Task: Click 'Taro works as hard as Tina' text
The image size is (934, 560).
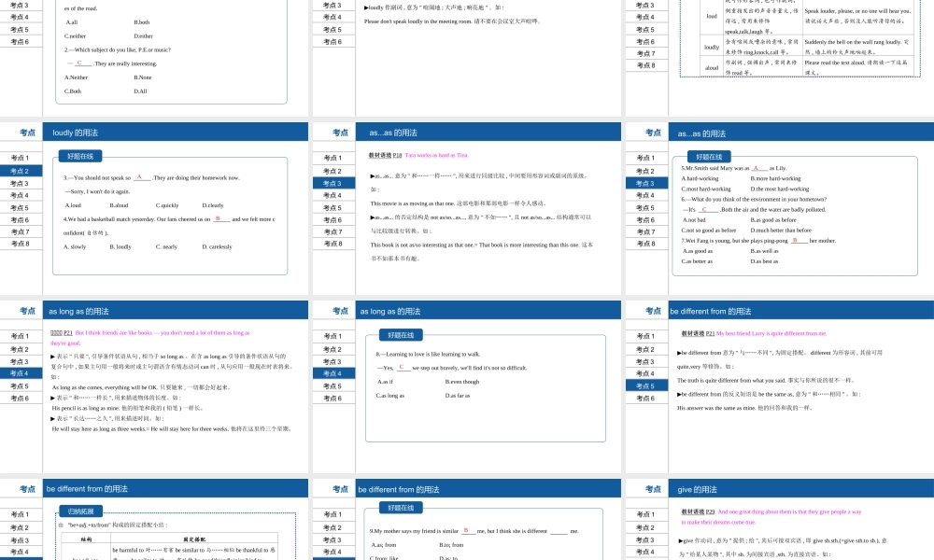Action: pos(436,155)
